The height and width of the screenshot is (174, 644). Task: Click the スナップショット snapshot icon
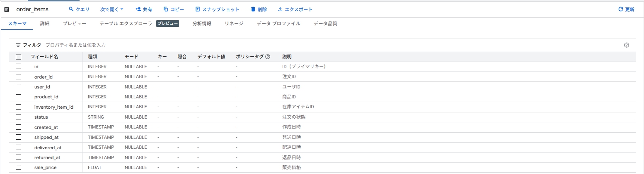point(198,9)
